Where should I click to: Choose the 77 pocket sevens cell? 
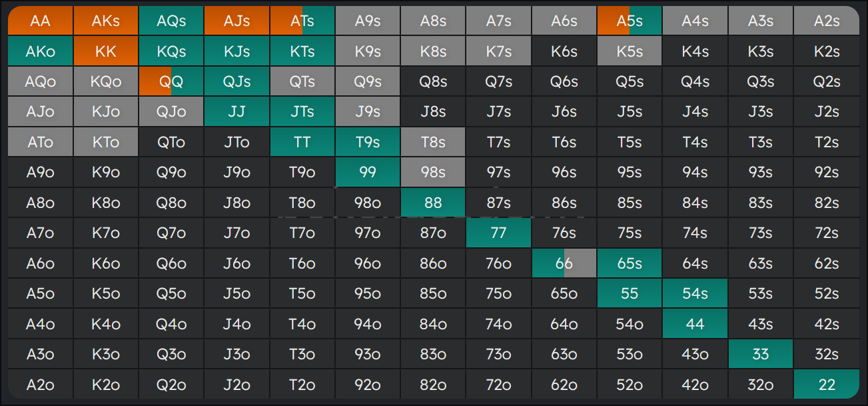coord(498,233)
